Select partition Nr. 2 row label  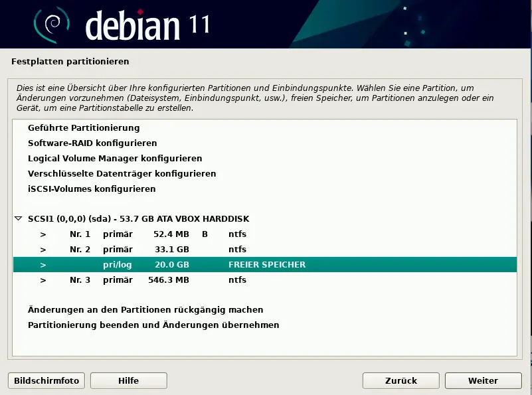pos(80,250)
